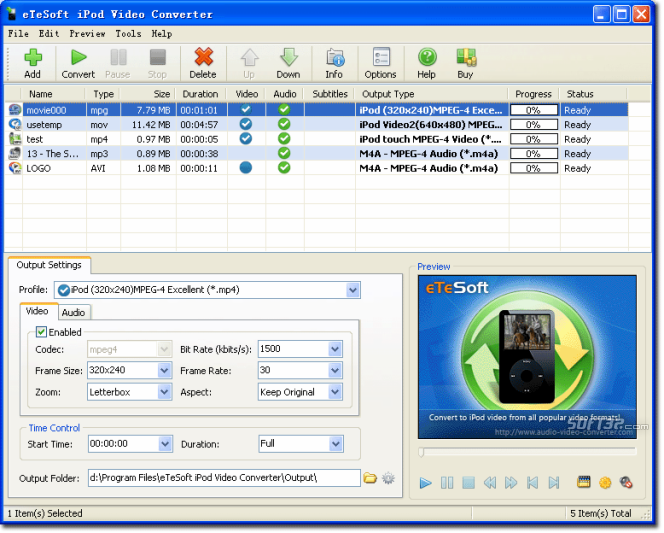The image size is (664, 533).
Task: Jump to preview start
Action: (532, 483)
